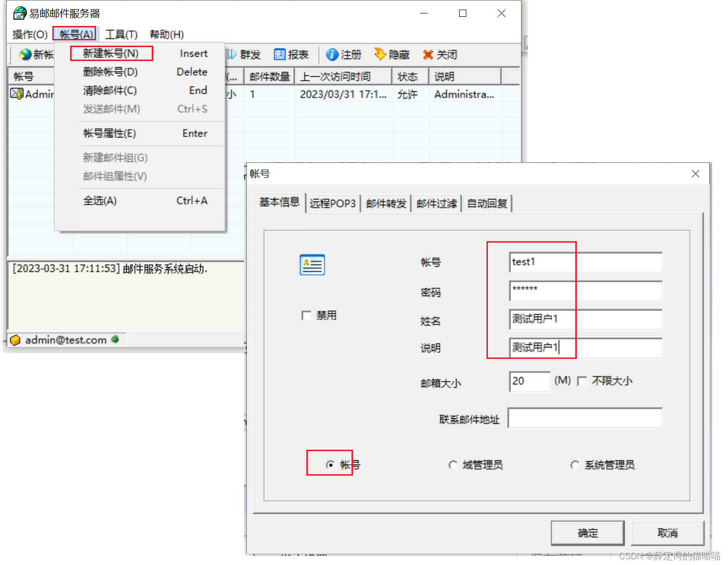This screenshot has height=565, width=728.
Task: Click the admin@test.com status bar icon
Action: tap(15, 340)
